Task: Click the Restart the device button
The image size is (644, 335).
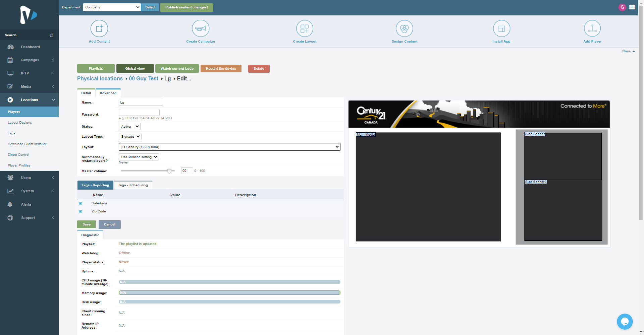Action: [x=221, y=68]
